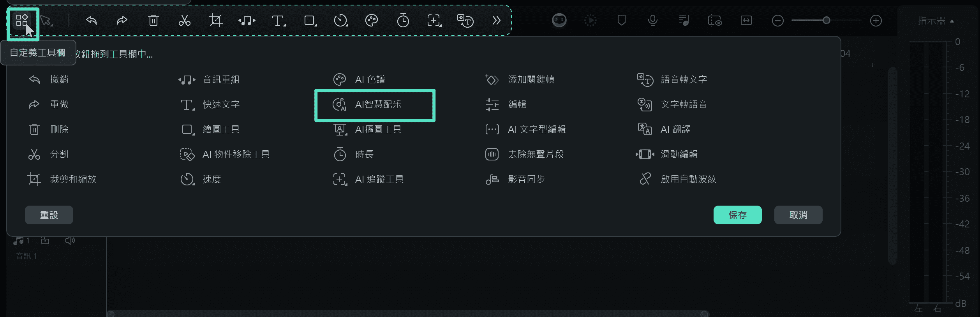Choose 影音同步 item
Image resolution: width=980 pixels, height=317 pixels.
(x=515, y=179)
